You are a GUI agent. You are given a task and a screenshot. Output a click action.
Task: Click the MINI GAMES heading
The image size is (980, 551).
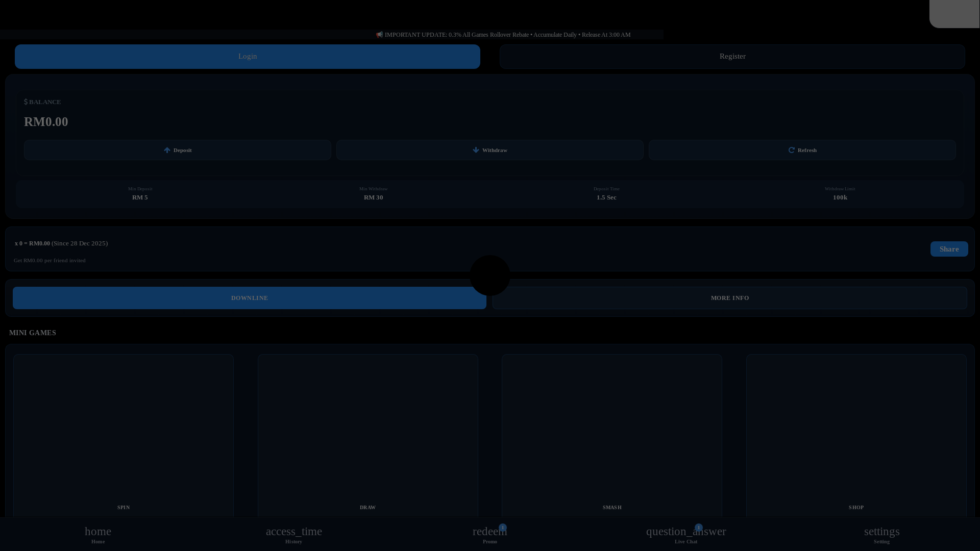click(33, 333)
